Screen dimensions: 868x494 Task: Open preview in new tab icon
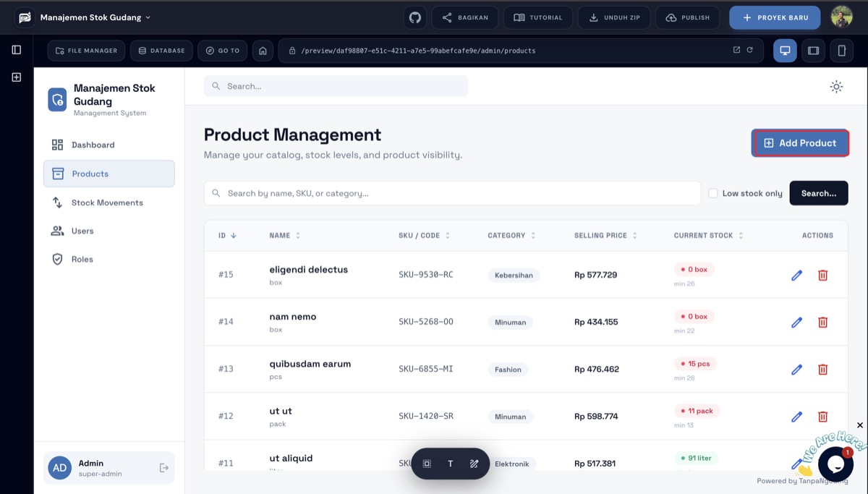[x=736, y=50]
